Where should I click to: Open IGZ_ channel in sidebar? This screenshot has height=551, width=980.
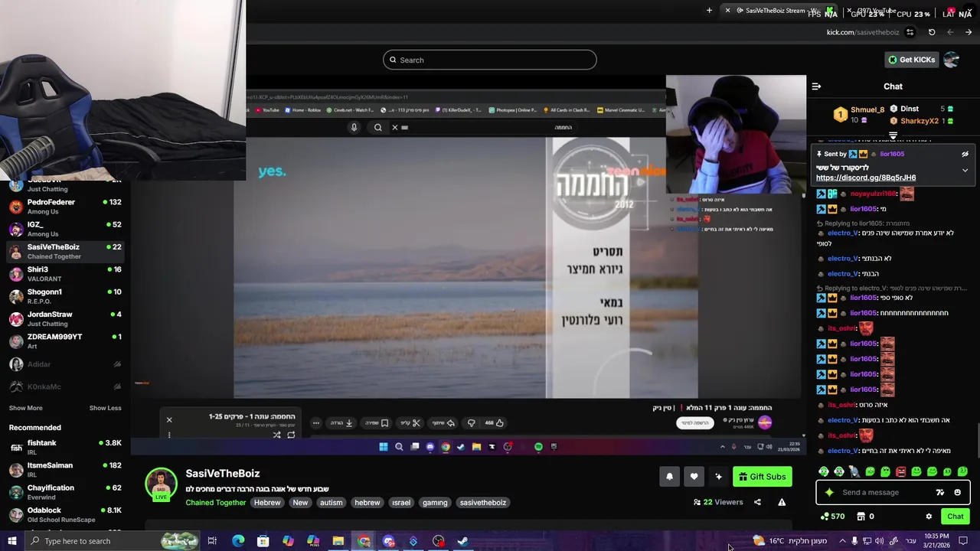tap(65, 229)
